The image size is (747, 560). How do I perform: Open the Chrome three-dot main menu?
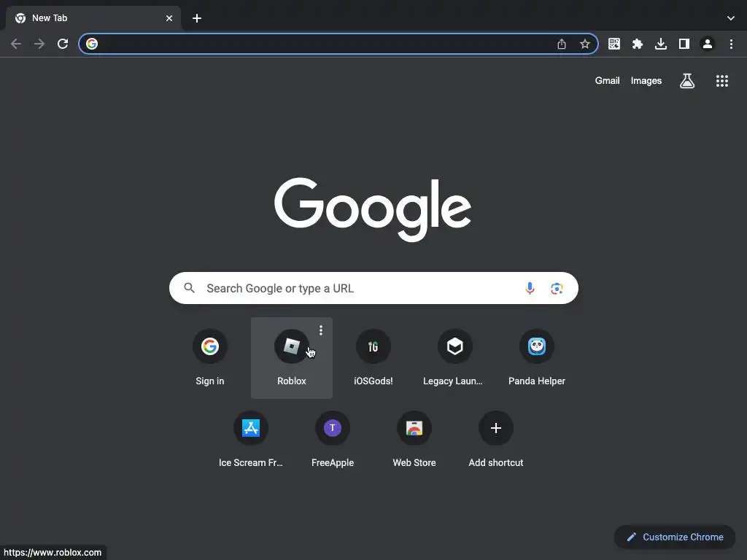point(731,44)
